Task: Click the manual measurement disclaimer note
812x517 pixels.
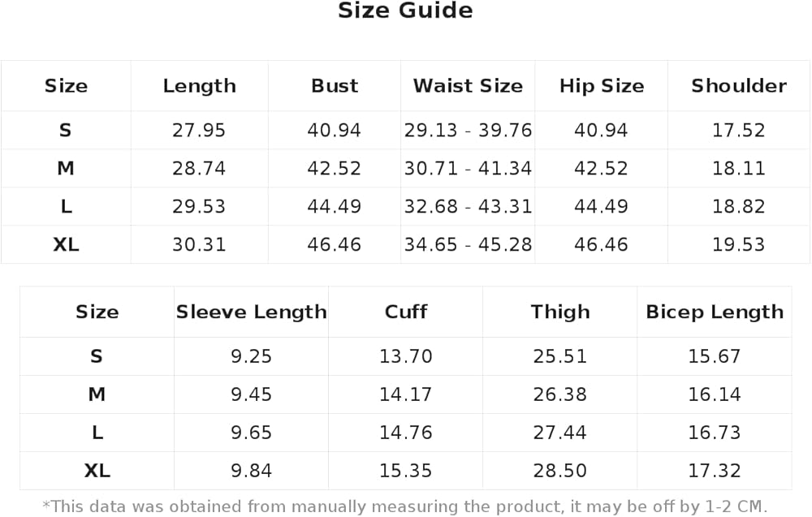Action: [404, 506]
